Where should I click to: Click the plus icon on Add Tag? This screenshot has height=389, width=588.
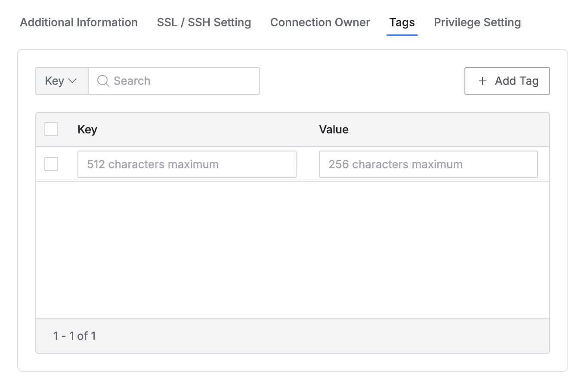tap(483, 81)
